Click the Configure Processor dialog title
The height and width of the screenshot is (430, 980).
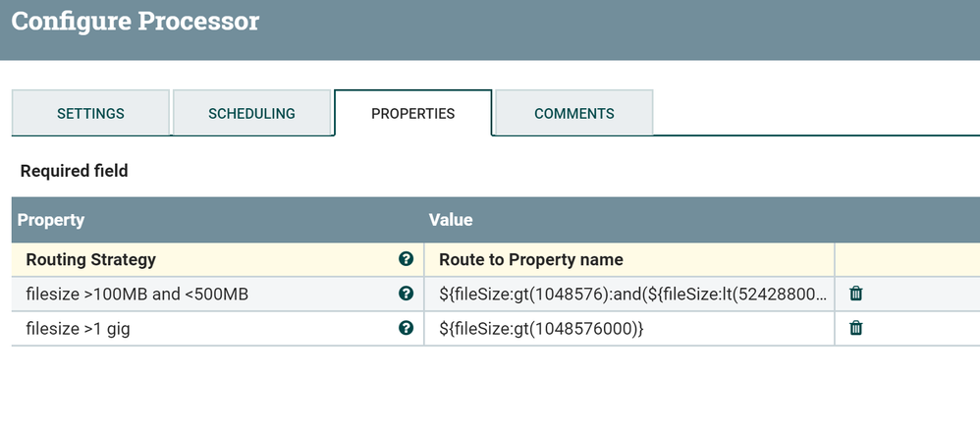pyautogui.click(x=135, y=21)
